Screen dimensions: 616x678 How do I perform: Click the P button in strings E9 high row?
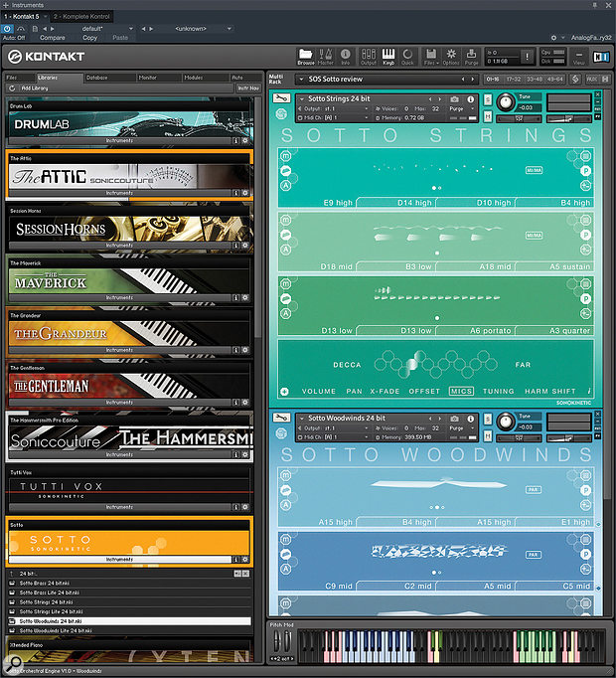[586, 171]
